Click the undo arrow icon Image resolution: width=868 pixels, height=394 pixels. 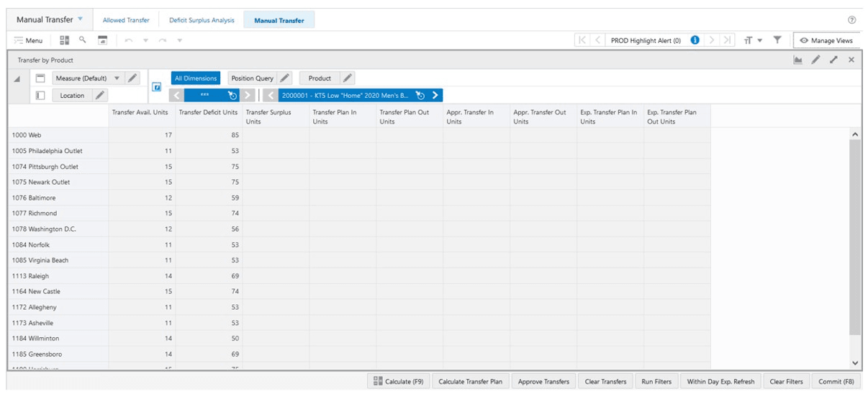128,40
